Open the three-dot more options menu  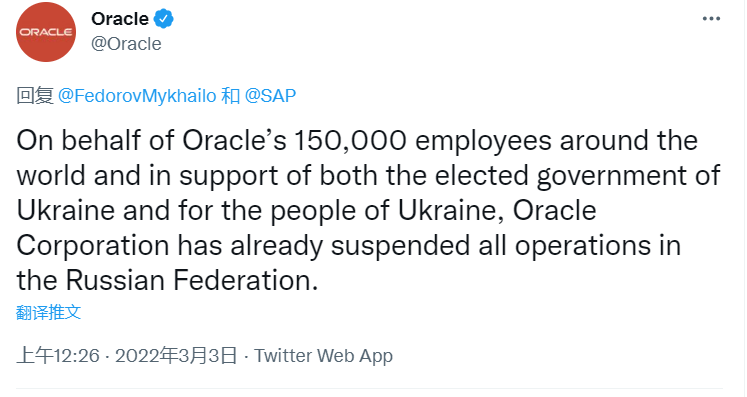tap(711, 19)
